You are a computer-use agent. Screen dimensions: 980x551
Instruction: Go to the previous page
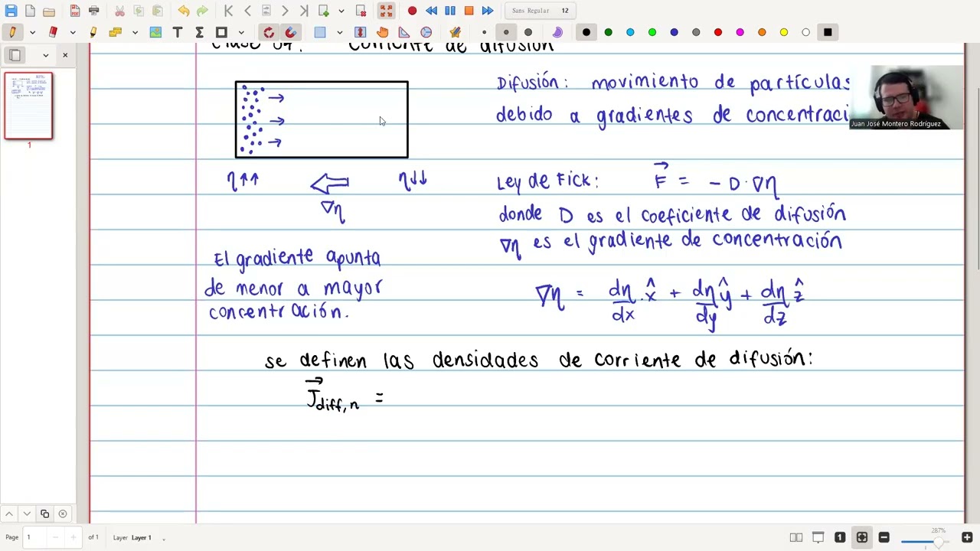247,11
